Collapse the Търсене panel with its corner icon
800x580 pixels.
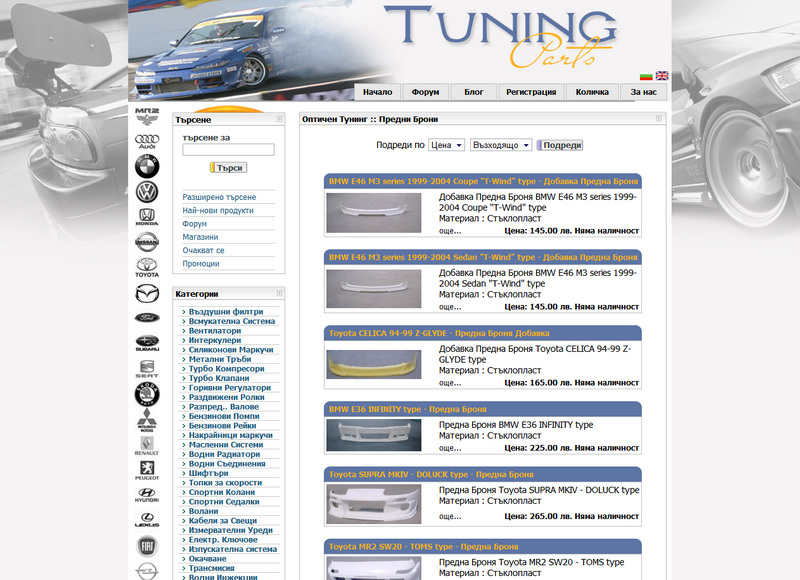coord(280,119)
